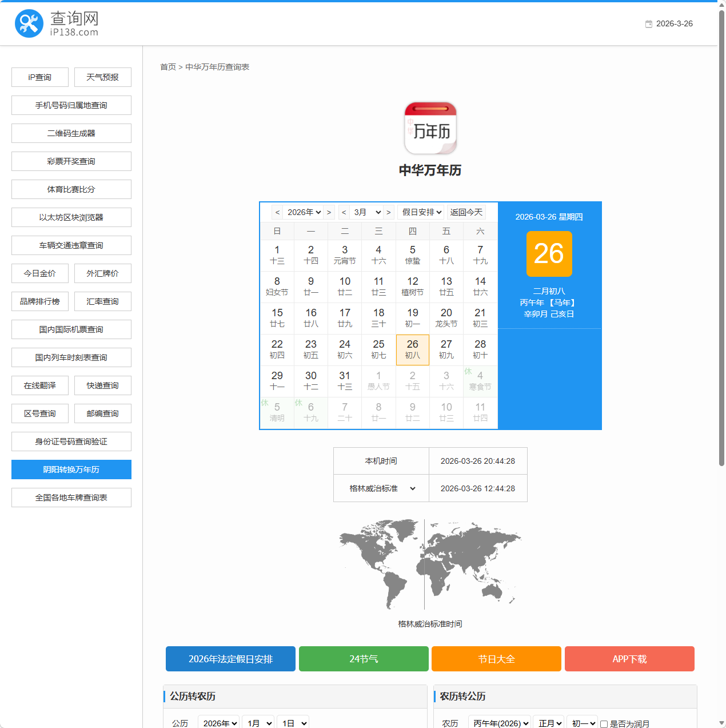Click the 万年历 calendar app icon

(x=430, y=129)
